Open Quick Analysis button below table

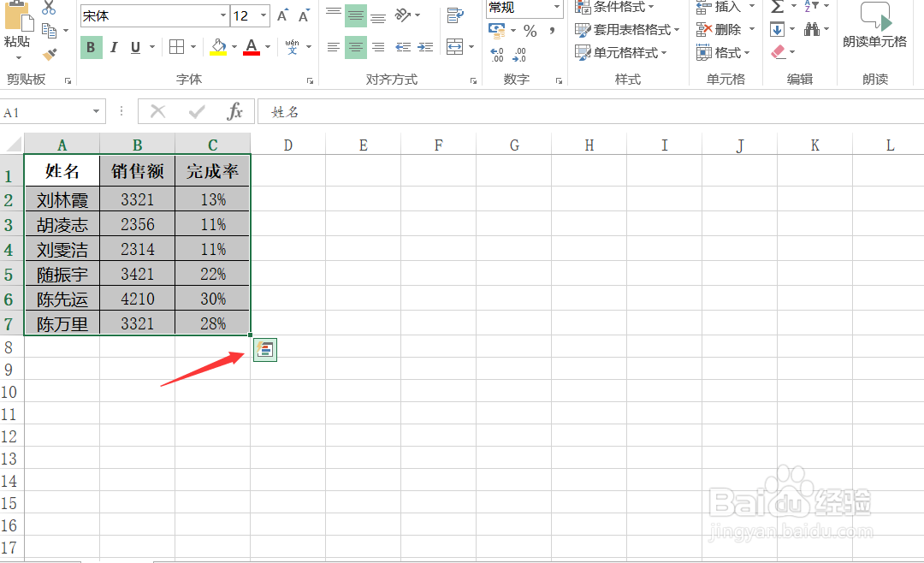click(265, 350)
